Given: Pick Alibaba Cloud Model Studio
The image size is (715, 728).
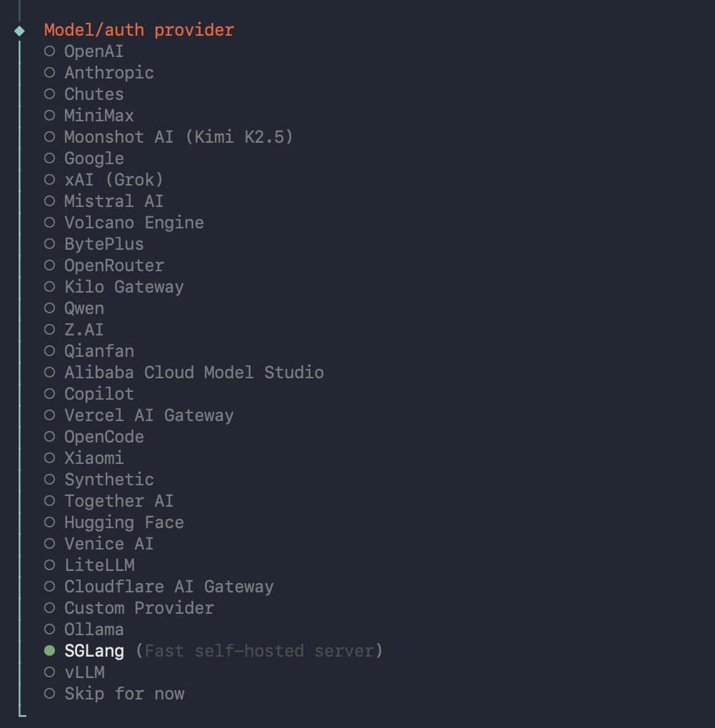Looking at the screenshot, I should pyautogui.click(x=193, y=372).
